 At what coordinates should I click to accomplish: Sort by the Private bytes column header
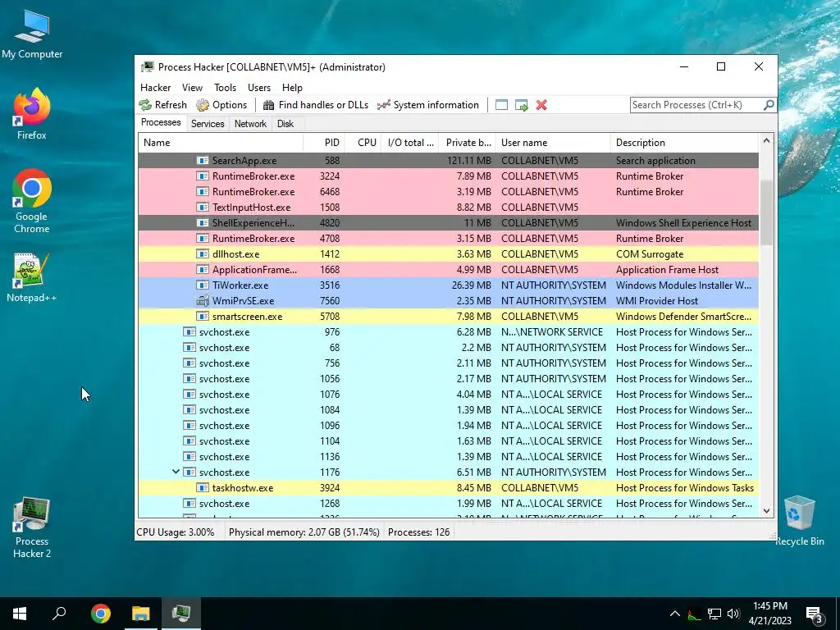(468, 143)
